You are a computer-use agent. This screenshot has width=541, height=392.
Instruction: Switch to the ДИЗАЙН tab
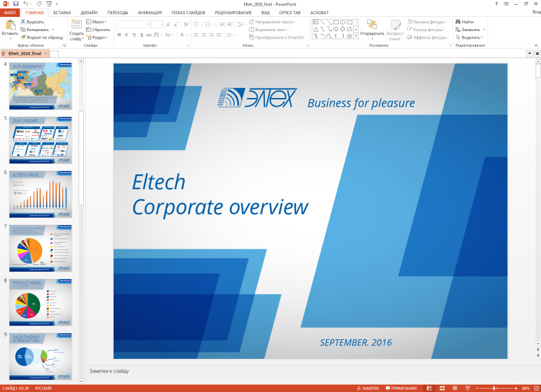pyautogui.click(x=89, y=12)
